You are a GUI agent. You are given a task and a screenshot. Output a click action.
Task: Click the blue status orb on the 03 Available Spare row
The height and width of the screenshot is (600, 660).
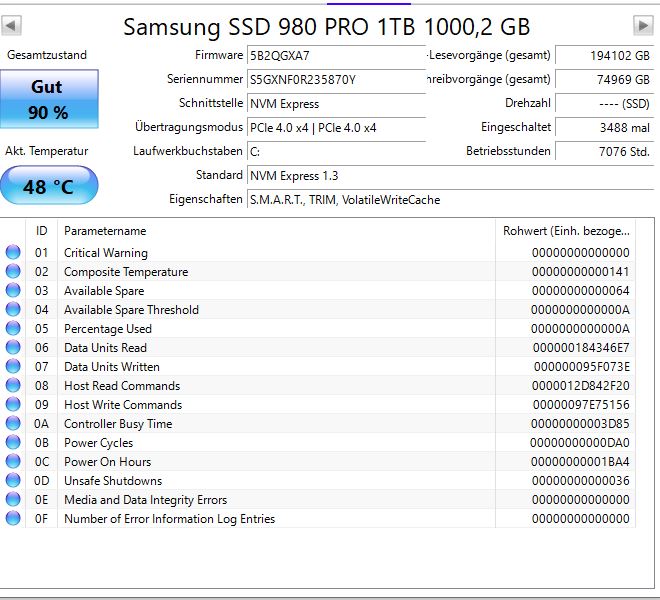coord(13,290)
